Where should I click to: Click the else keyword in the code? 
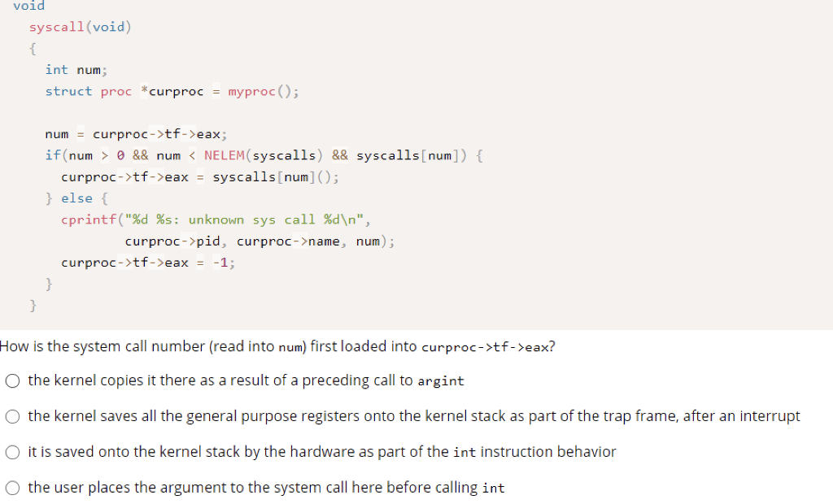77,198
